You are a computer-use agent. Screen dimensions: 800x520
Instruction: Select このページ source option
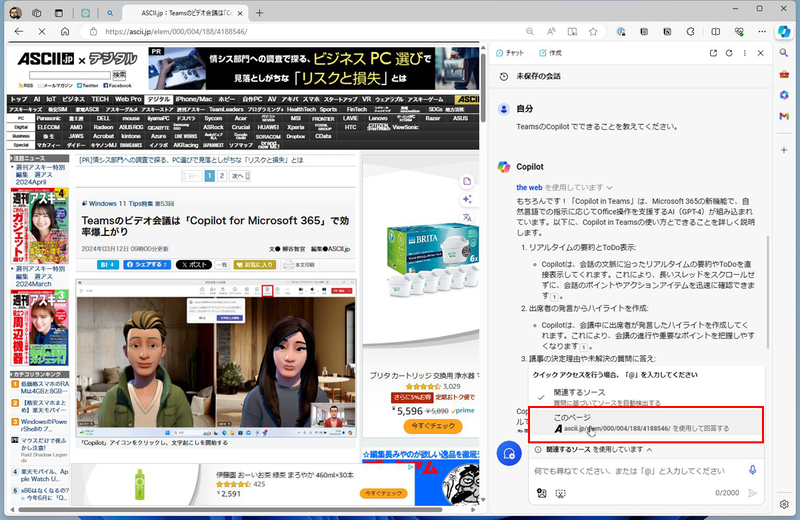[646, 424]
